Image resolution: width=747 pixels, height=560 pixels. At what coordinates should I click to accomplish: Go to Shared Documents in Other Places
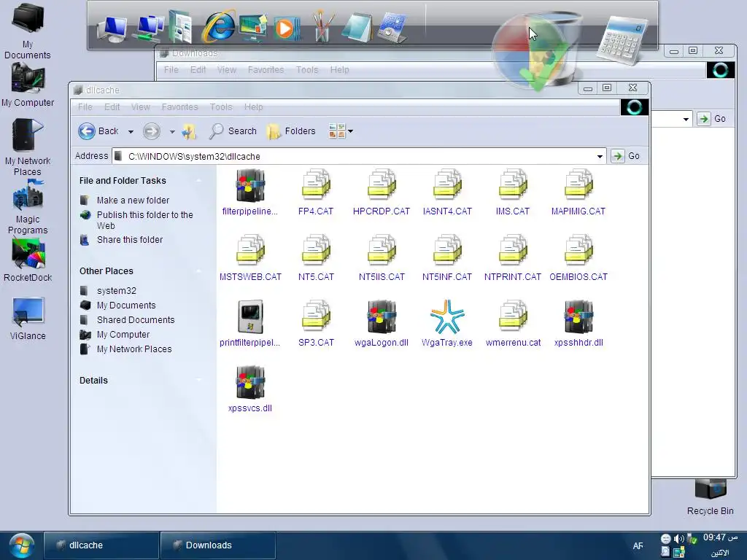[x=135, y=320]
